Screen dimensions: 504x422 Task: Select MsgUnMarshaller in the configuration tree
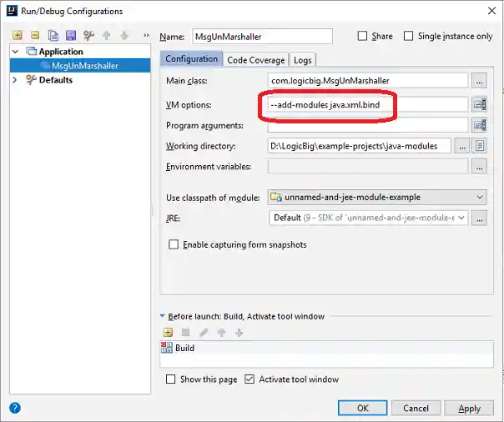pyautogui.click(x=80, y=66)
